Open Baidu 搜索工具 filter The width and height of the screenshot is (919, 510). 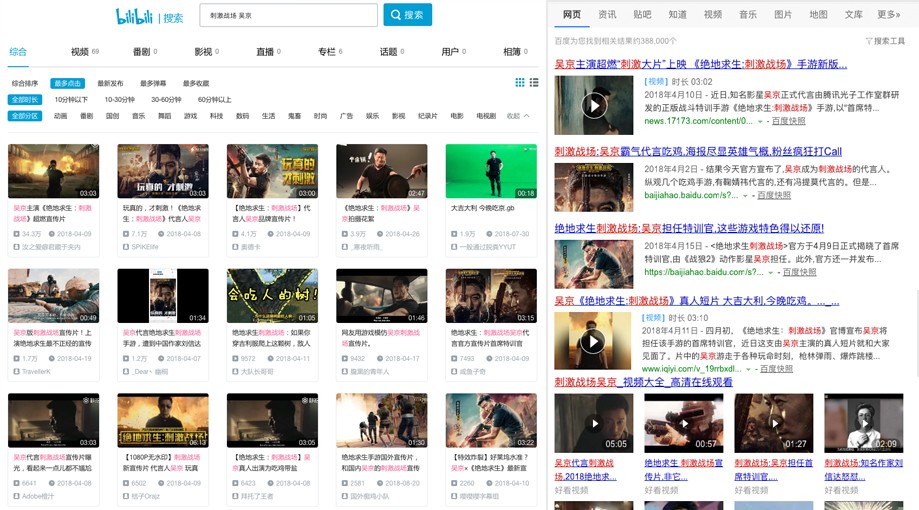pos(886,41)
